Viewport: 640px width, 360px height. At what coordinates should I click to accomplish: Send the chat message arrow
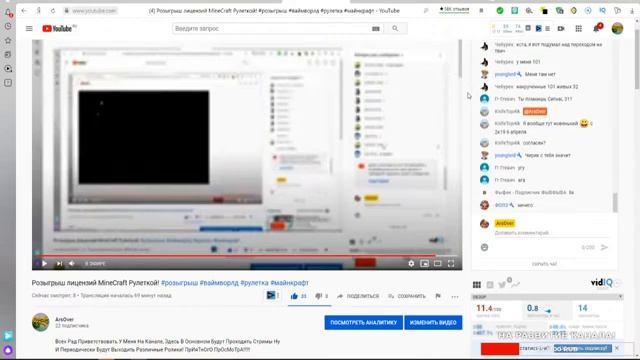tap(604, 247)
